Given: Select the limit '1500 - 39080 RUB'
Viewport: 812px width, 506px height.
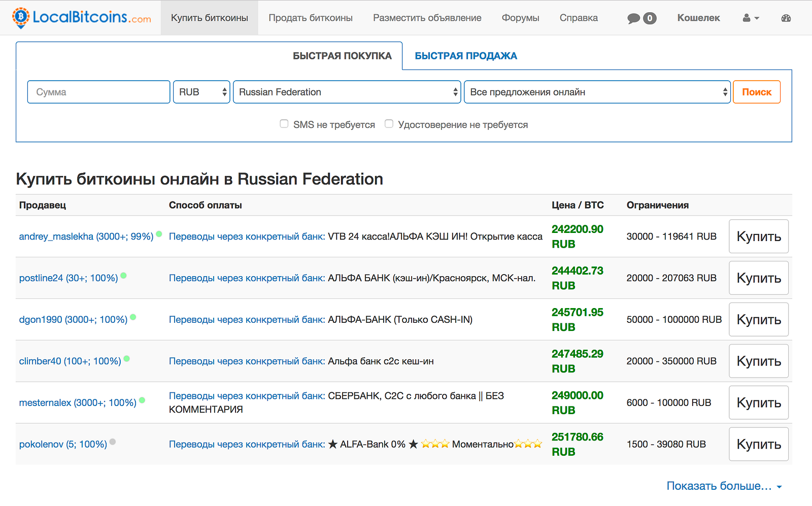Looking at the screenshot, I should point(666,445).
